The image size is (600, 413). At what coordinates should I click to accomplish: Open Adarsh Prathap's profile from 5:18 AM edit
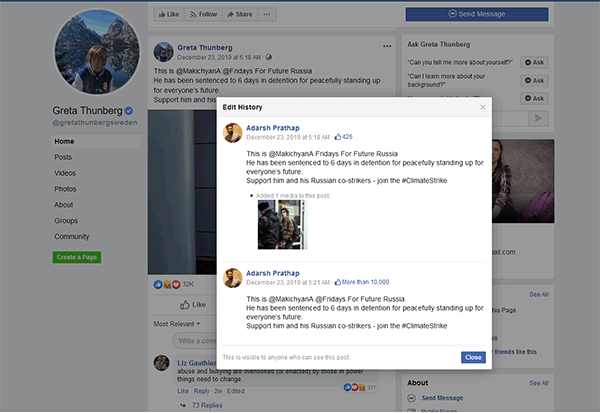(x=272, y=128)
